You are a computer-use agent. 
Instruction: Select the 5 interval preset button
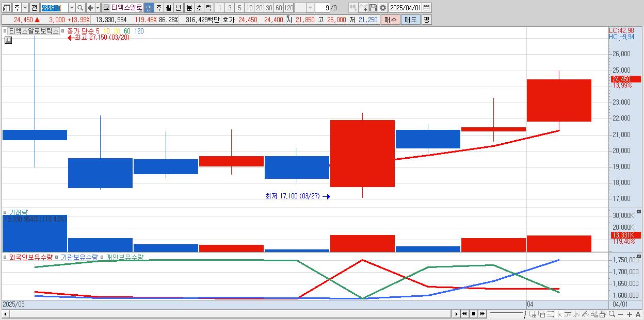tap(239, 8)
